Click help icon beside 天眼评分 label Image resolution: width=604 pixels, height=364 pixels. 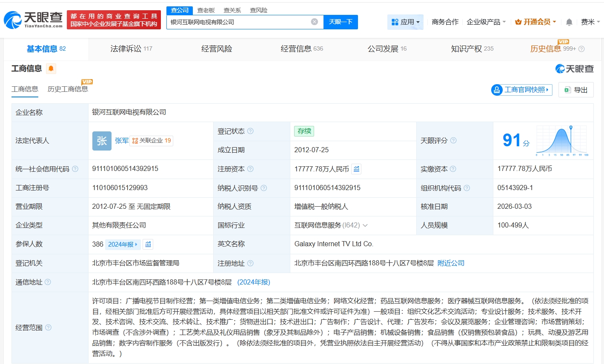(x=453, y=140)
